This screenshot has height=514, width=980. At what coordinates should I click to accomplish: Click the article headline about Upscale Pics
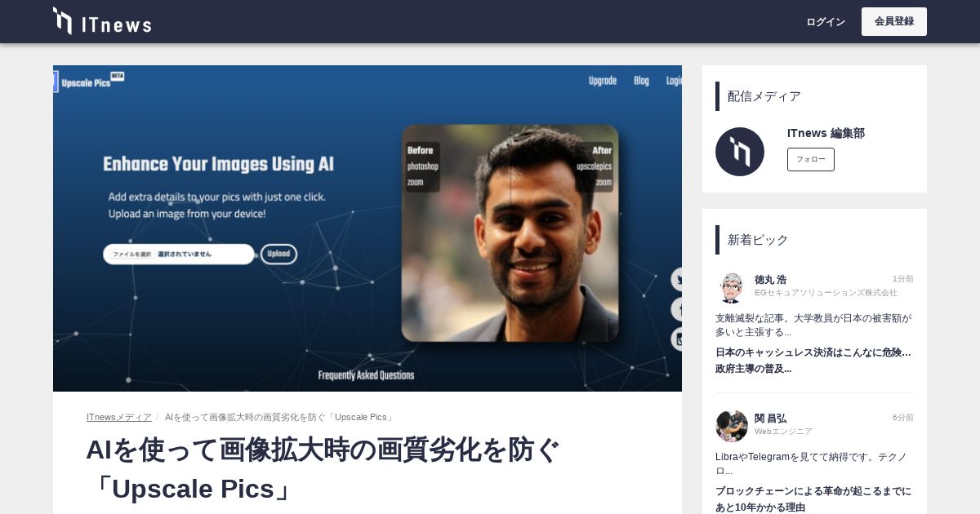click(323, 469)
